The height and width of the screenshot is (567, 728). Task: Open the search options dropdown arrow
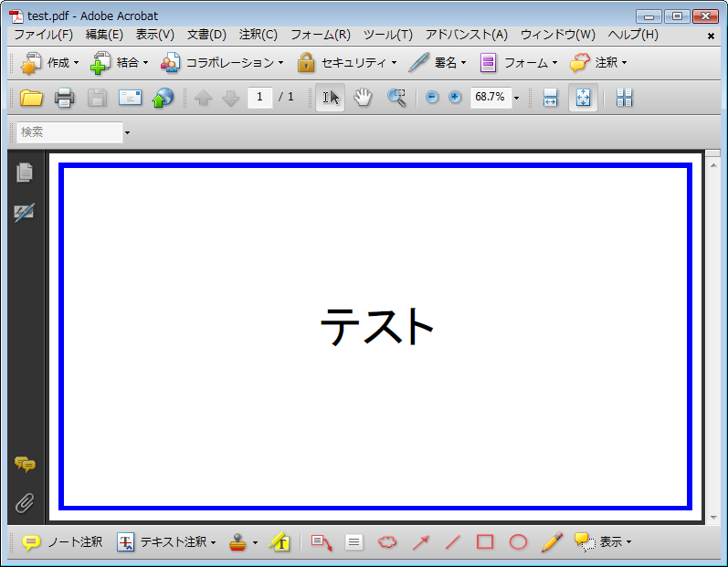(x=127, y=133)
